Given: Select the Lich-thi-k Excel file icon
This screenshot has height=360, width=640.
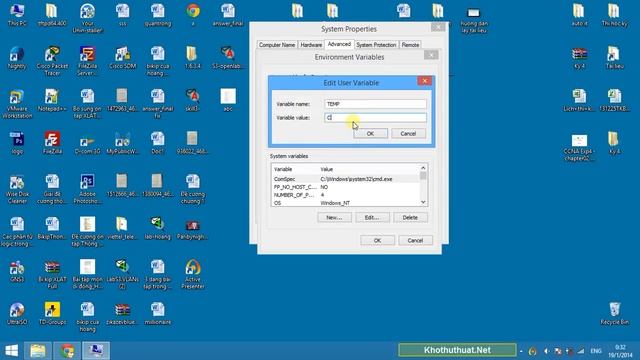Looking at the screenshot, I should tap(580, 100).
